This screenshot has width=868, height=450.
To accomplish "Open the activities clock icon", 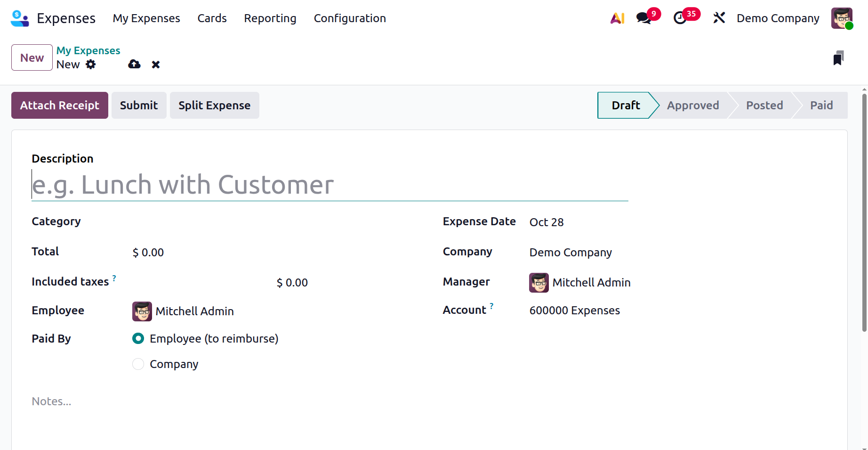I will coord(680,18).
